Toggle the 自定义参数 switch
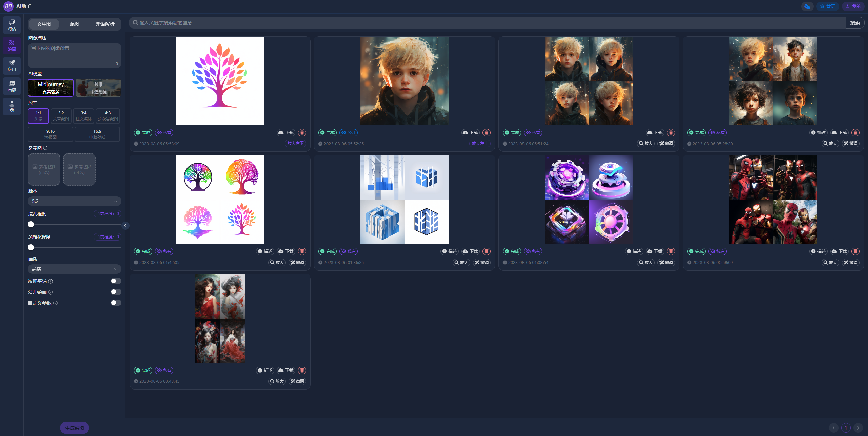The image size is (868, 436). tap(116, 303)
